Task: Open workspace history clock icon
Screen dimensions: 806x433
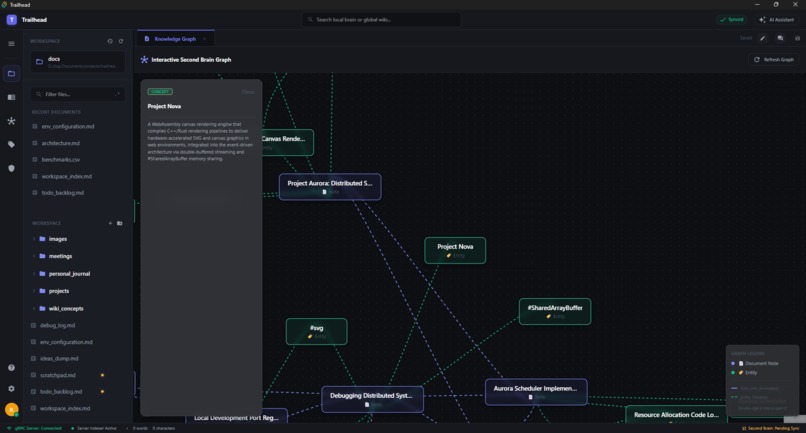Action: (x=110, y=41)
